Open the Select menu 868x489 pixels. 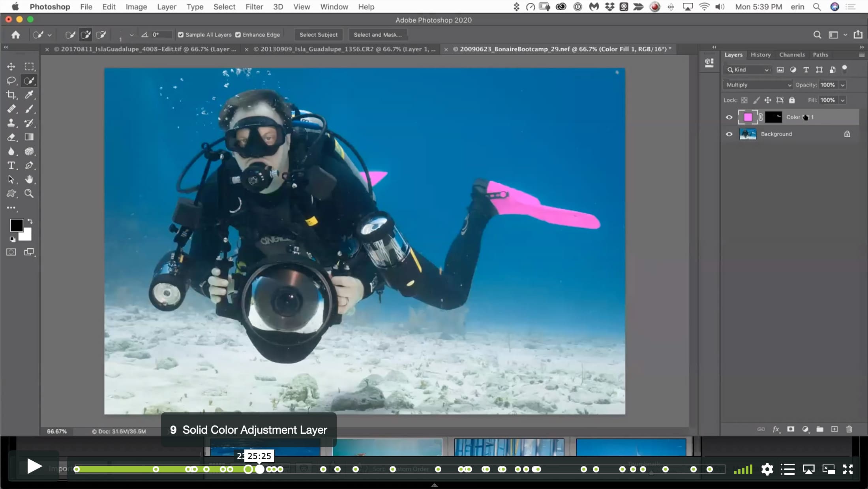click(x=224, y=7)
